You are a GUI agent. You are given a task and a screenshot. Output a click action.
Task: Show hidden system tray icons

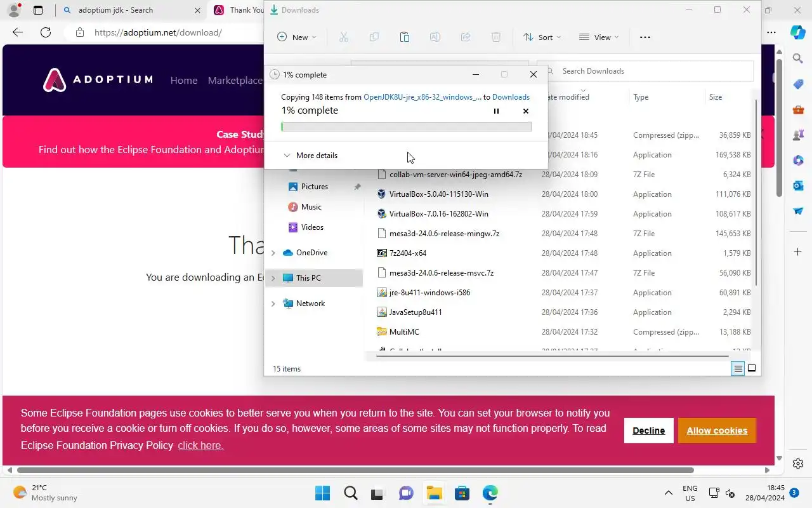point(668,493)
